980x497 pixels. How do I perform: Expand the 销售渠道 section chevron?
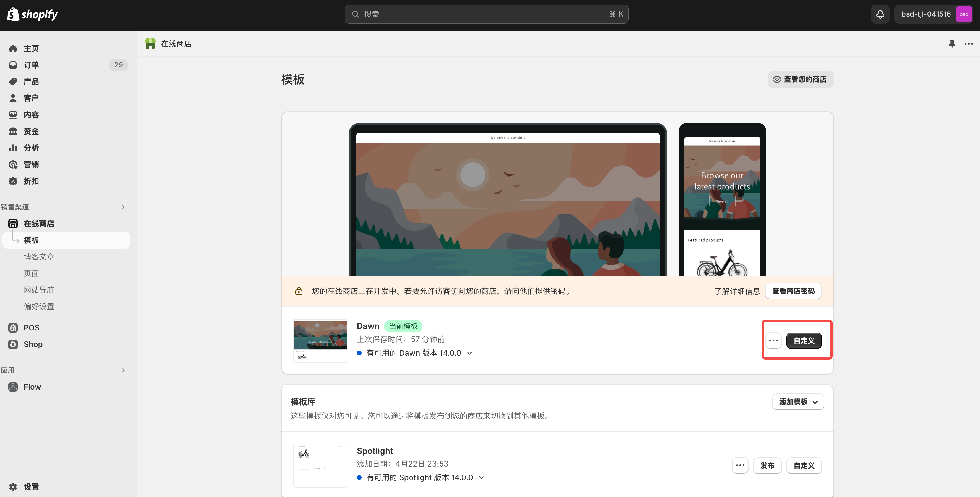tap(123, 207)
